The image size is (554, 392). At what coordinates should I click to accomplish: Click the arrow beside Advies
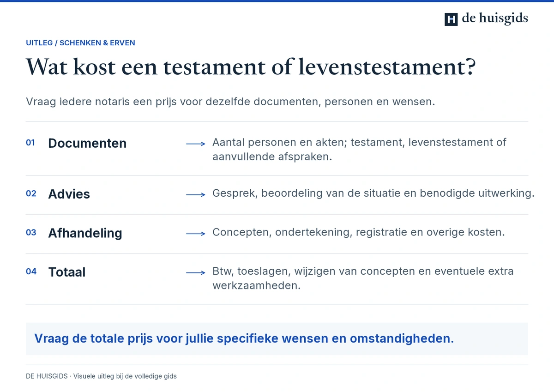pyautogui.click(x=196, y=195)
